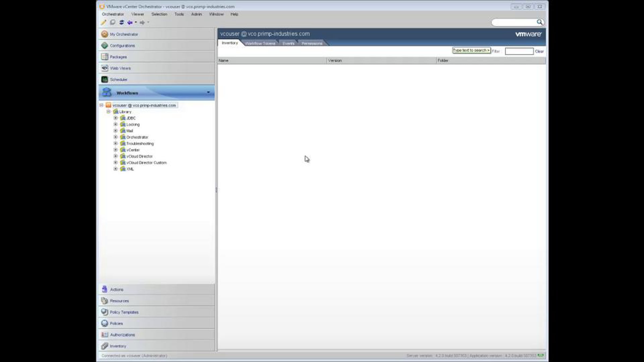Viewport: 644px width, 362px height.
Task: Select the Mail workflow folder
Action: tap(130, 131)
